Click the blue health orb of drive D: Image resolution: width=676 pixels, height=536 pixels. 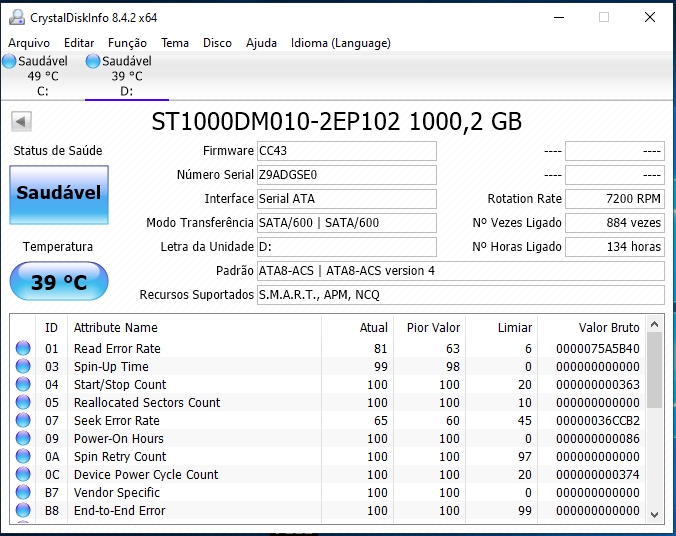[93, 61]
